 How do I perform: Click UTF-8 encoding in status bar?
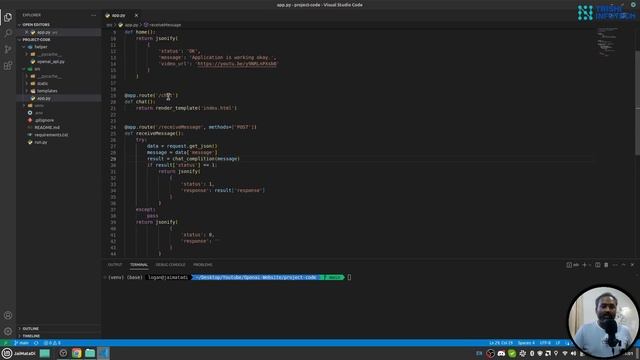click(x=545, y=343)
